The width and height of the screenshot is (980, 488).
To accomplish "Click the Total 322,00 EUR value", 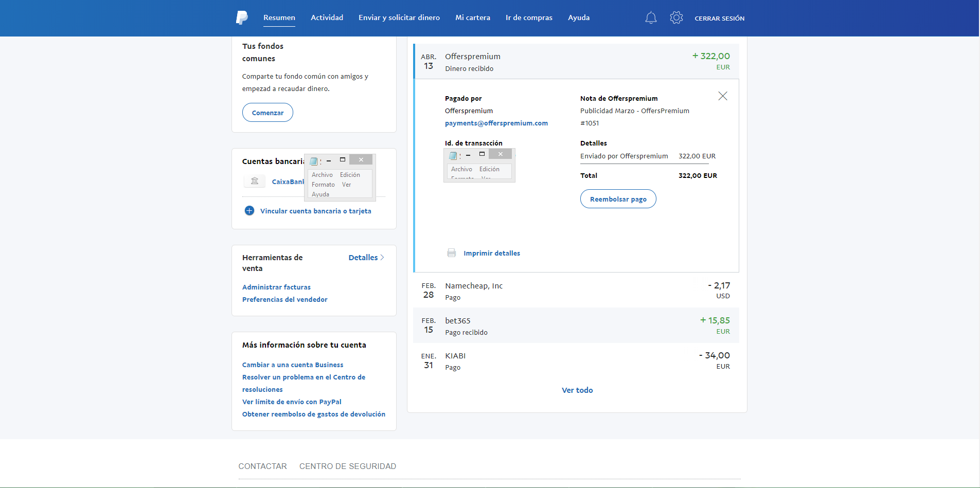I will pyautogui.click(x=698, y=175).
